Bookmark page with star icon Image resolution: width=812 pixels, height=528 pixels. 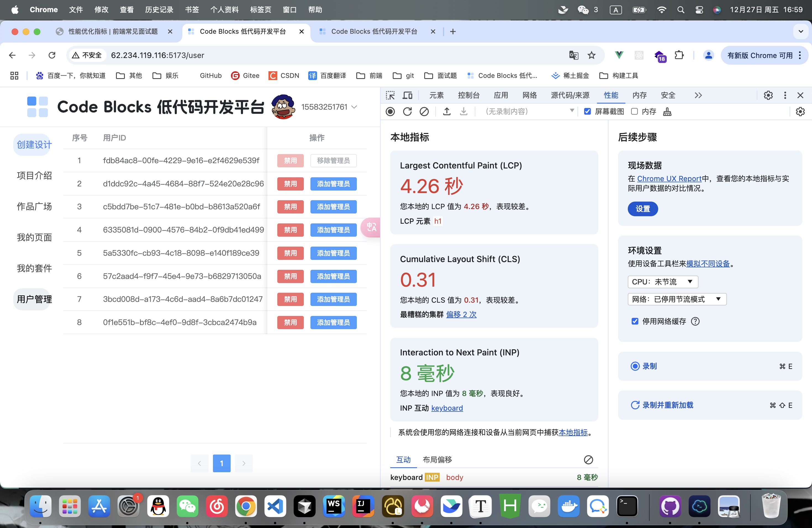(591, 55)
